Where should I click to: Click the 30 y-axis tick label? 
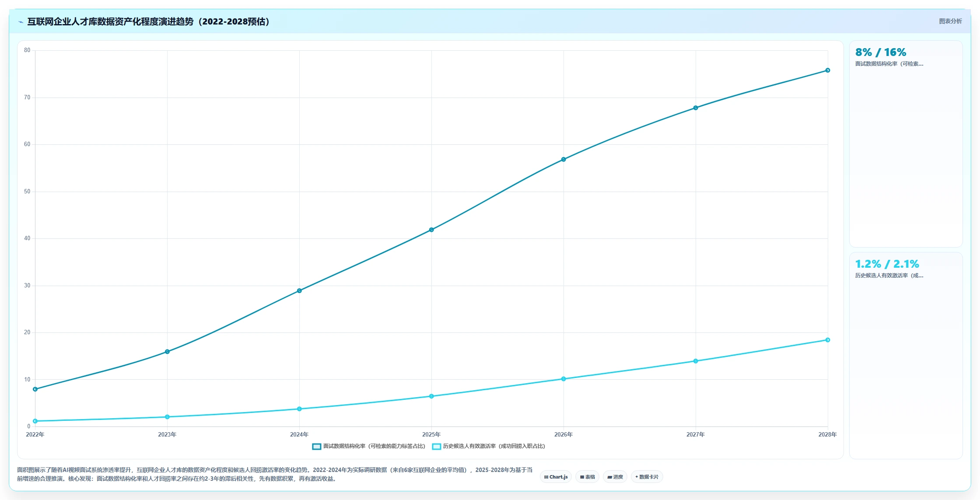[x=27, y=286]
